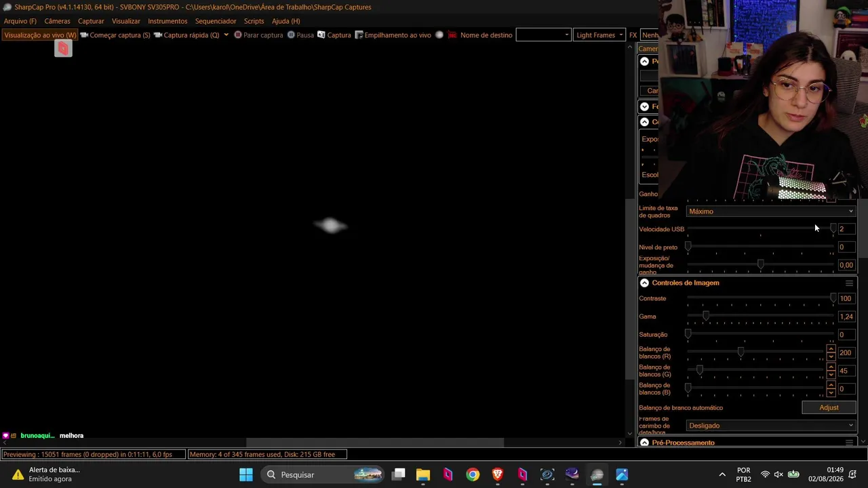Screen dimensions: 868x488
Task: Click Pausa in the toolbar
Action: pos(300,35)
